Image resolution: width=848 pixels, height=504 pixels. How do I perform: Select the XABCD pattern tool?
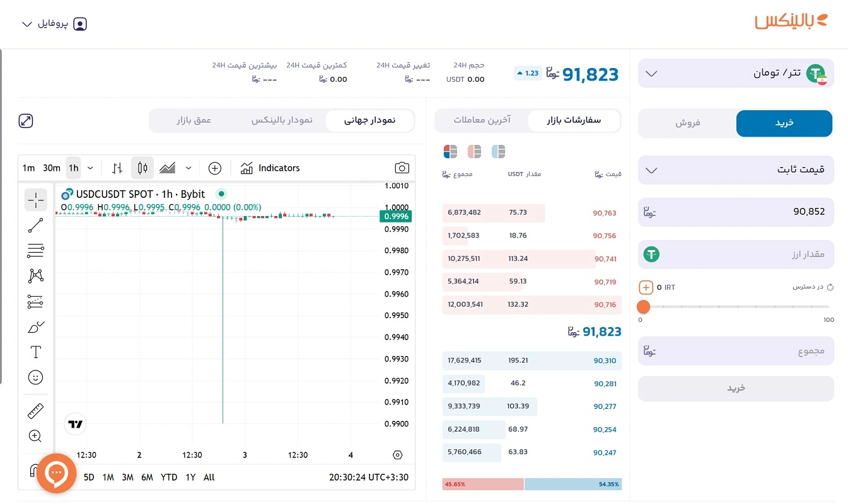[36, 275]
